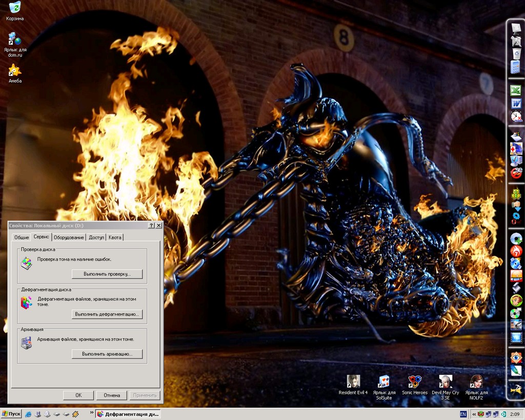Open the Sonic Heroes desktop shortcut
The width and height of the screenshot is (525, 420).
tap(414, 381)
